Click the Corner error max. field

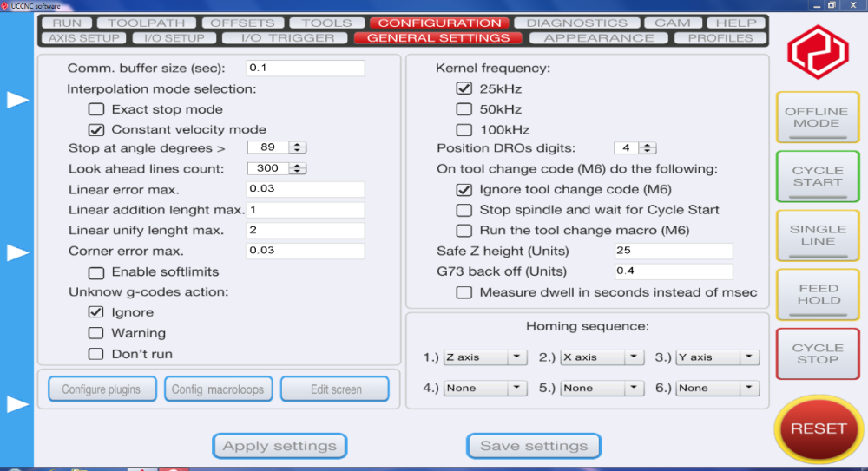point(306,251)
